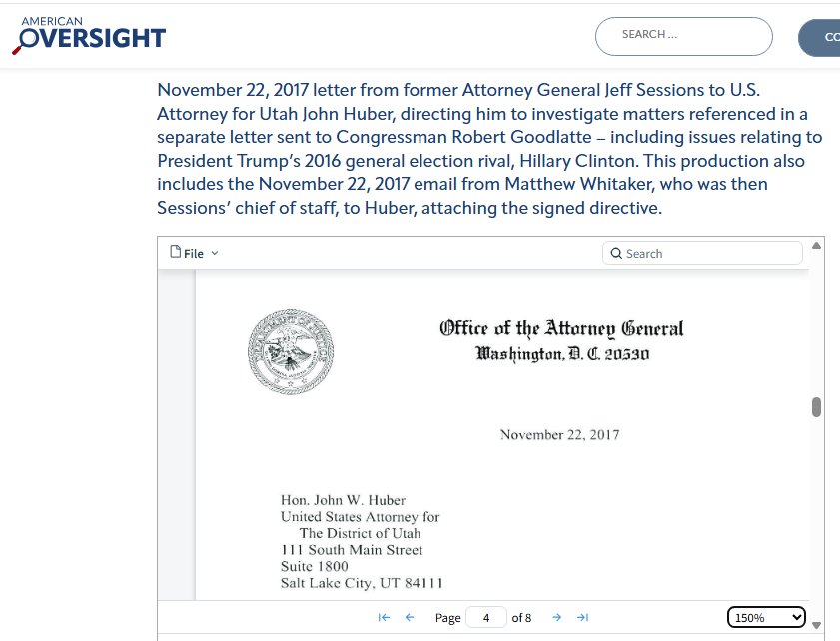Image resolution: width=840 pixels, height=641 pixels.
Task: Expand the File menu chevron
Action: coord(215,254)
